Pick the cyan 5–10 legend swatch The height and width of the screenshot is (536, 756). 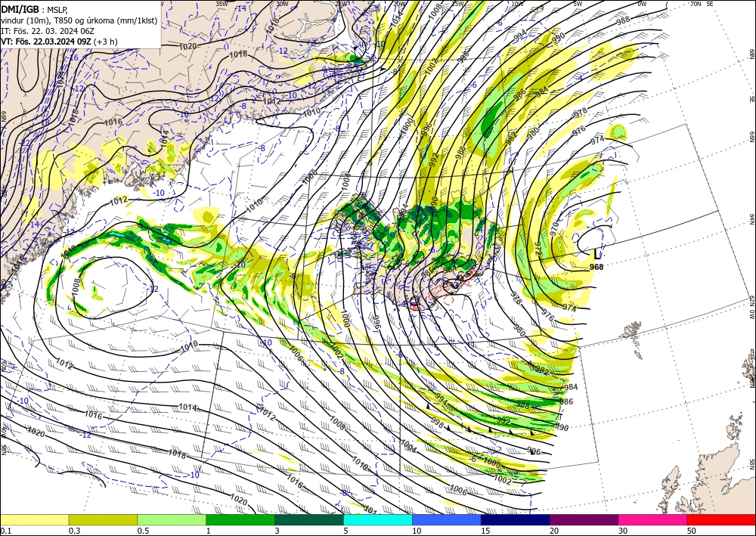coord(378,519)
